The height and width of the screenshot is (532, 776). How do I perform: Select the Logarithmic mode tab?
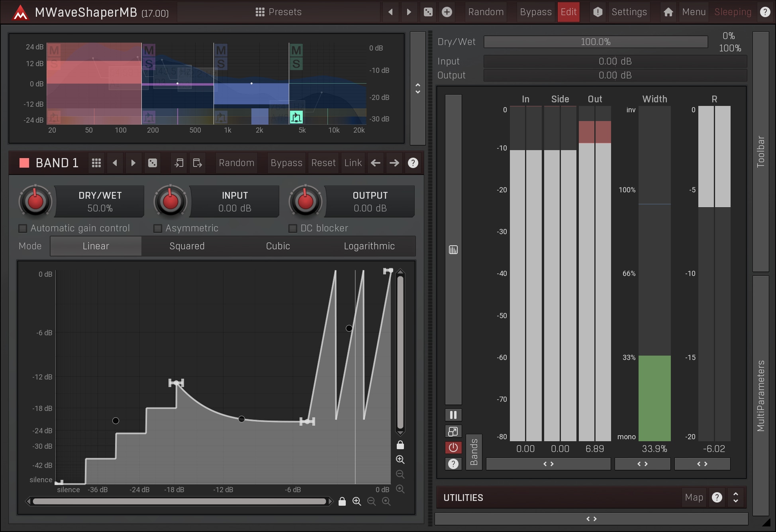[x=369, y=246]
